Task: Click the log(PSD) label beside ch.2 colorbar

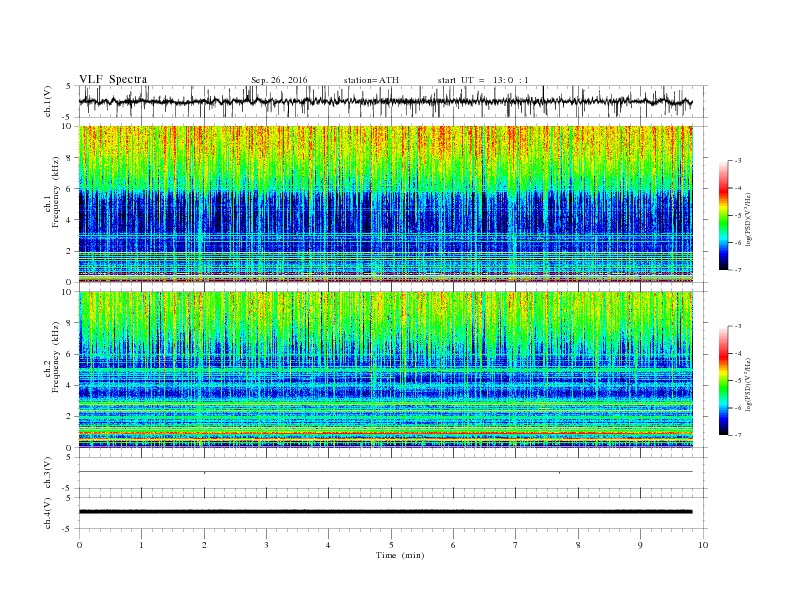Action: (748, 385)
